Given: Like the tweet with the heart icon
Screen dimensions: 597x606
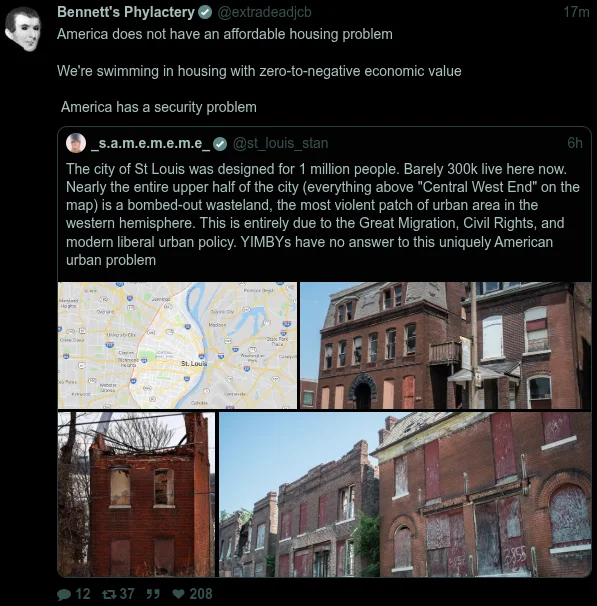Looking at the screenshot, I should click(x=178, y=594).
